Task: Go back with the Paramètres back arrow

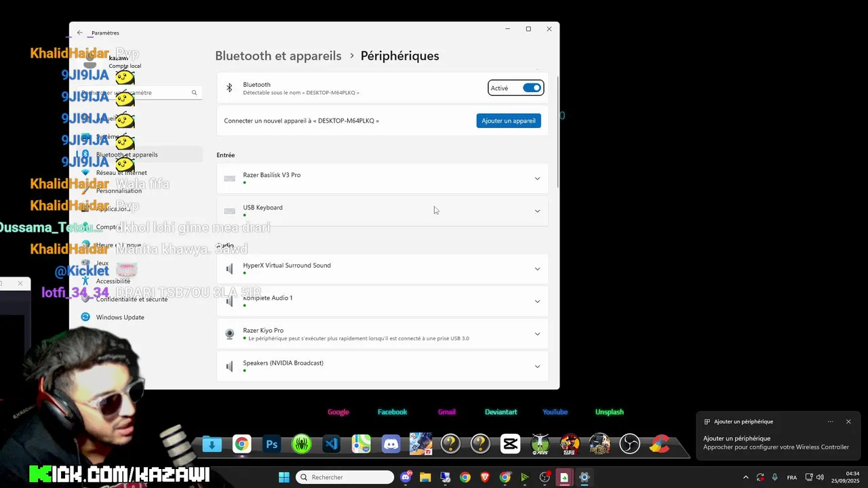Action: pos(80,33)
